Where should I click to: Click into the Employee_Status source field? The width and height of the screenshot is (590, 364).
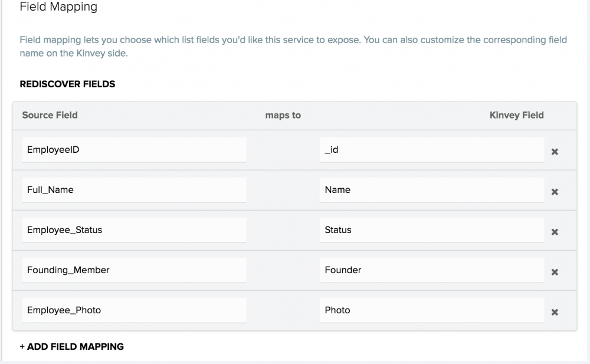click(134, 230)
